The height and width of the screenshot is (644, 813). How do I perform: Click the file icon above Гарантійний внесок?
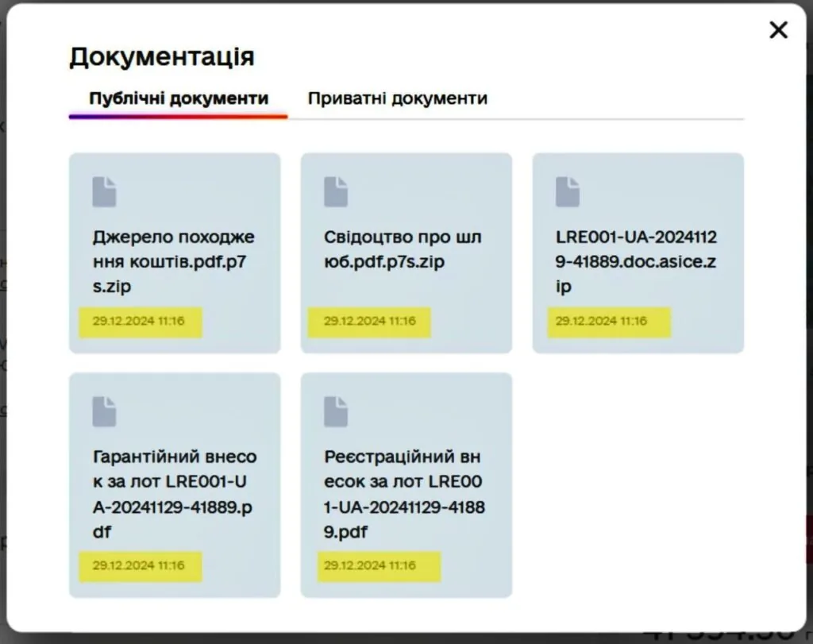(x=104, y=411)
